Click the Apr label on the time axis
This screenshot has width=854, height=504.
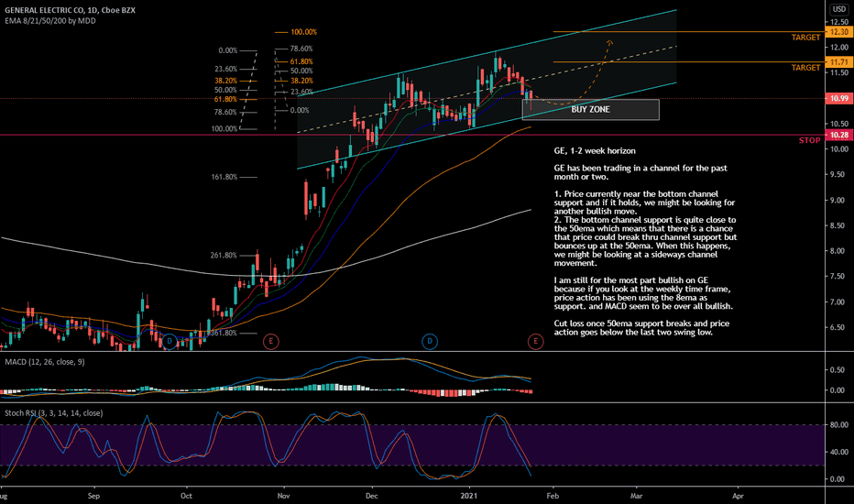click(738, 496)
